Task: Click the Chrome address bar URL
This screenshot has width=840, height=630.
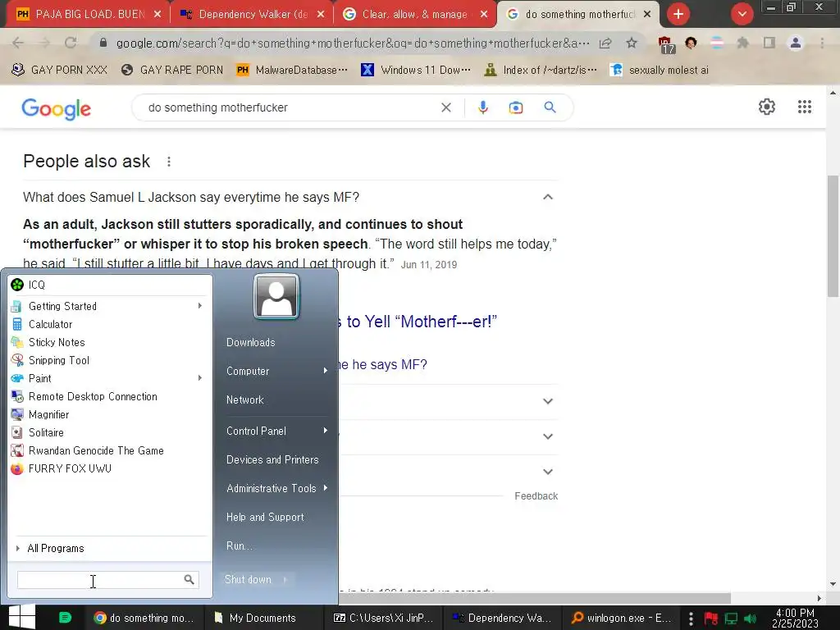Action: [353, 43]
